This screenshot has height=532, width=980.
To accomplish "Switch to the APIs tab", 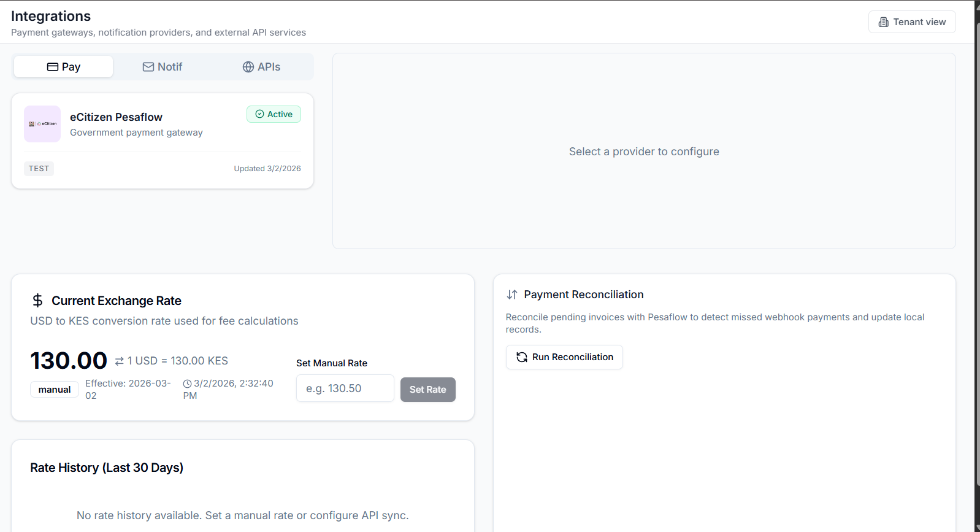I will click(x=262, y=67).
